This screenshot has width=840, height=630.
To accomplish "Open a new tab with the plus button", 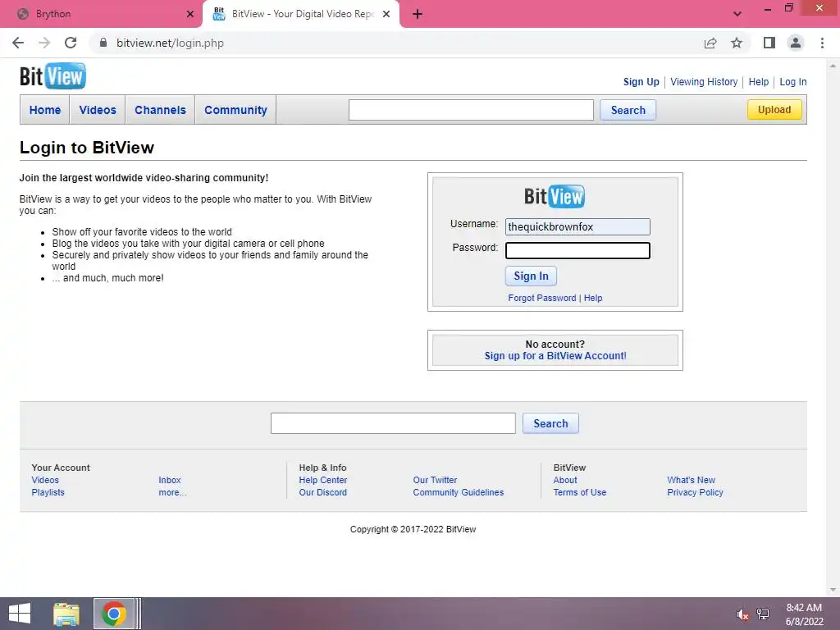I will 418,14.
